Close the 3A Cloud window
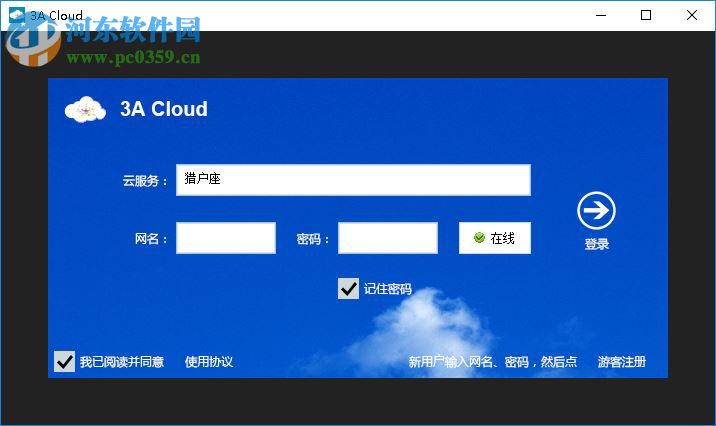The image size is (716, 426). (691, 15)
